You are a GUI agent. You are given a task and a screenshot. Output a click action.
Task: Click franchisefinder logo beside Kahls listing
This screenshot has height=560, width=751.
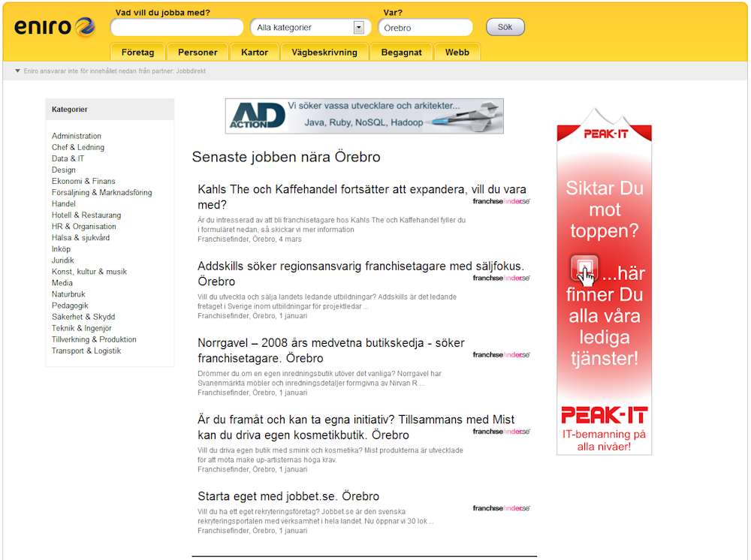coord(501,201)
